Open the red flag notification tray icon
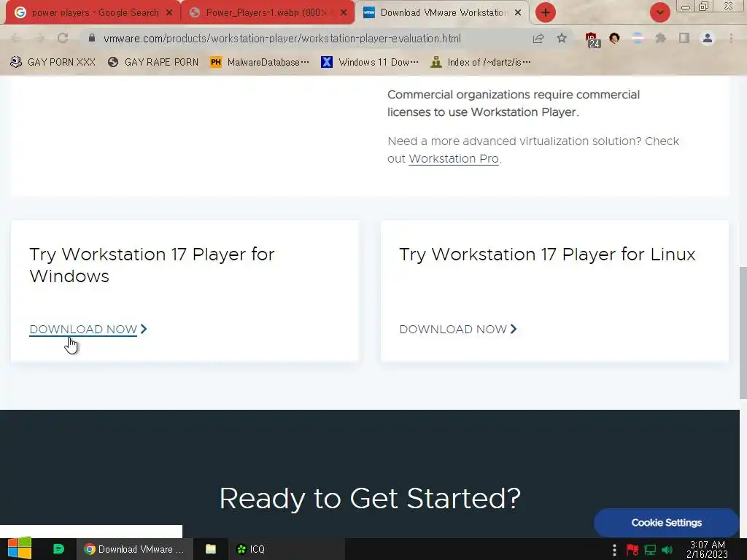Viewport: 747px width, 560px height. (632, 550)
